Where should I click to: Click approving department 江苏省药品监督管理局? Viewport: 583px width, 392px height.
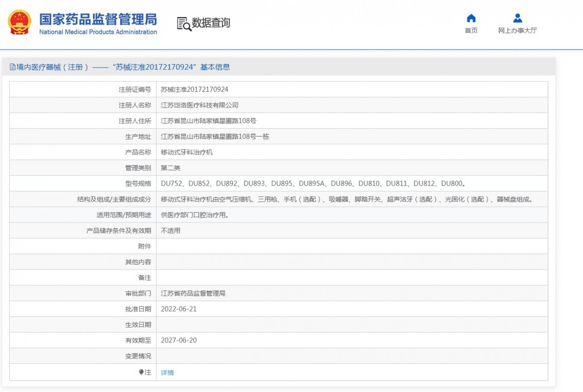pyautogui.click(x=193, y=293)
